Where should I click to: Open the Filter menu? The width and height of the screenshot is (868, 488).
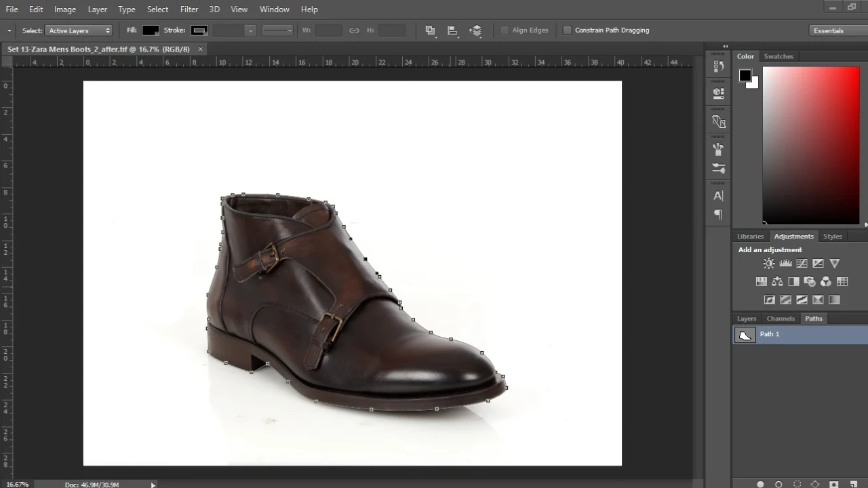189,9
